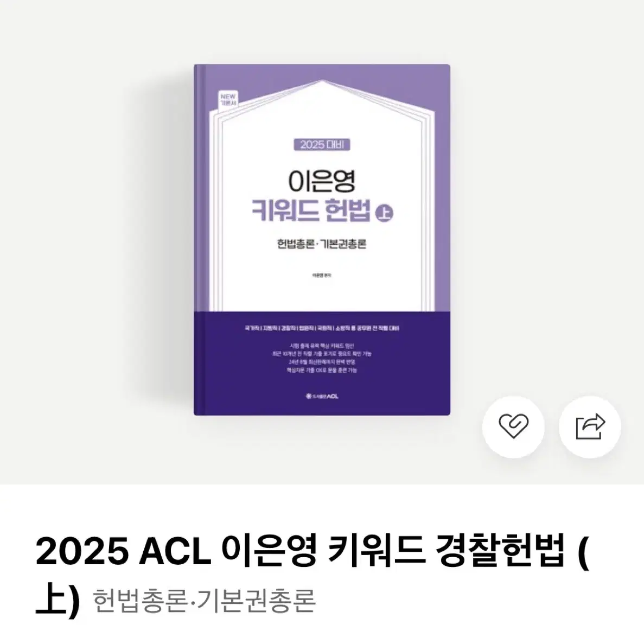Tap the heart wishlist icon

[x=513, y=427]
